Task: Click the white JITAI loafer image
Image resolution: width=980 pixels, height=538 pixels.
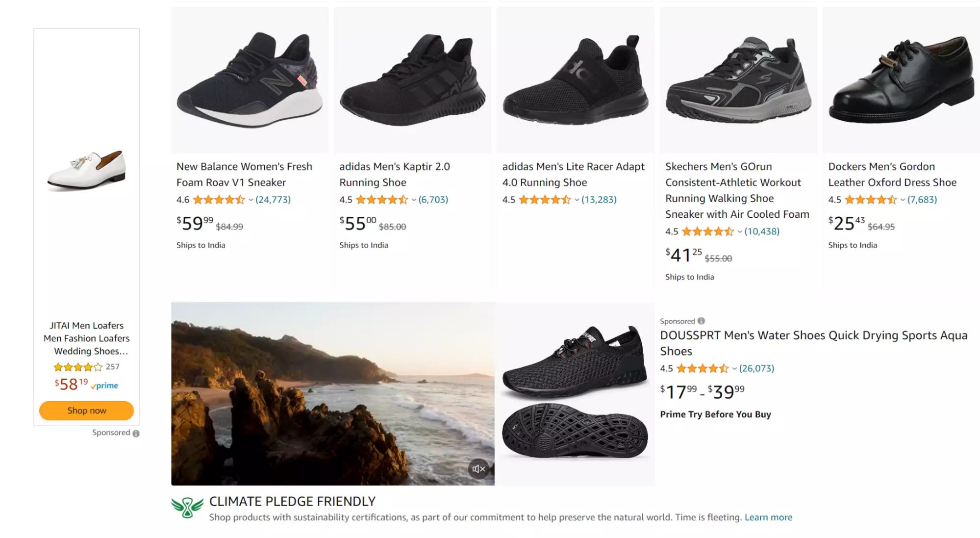Action: pos(86,170)
